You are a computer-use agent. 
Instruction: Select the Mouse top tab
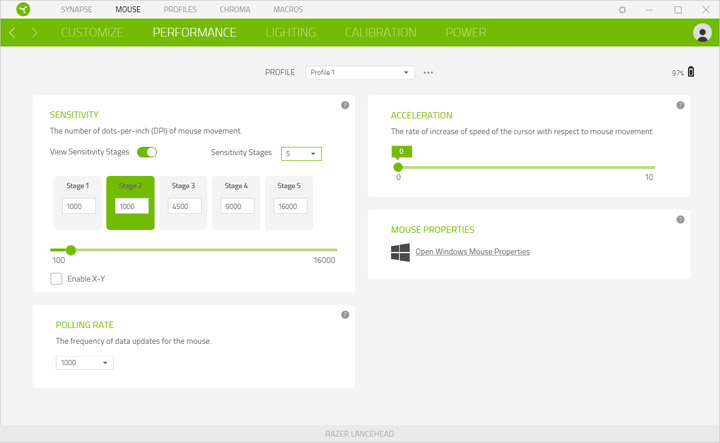point(128,9)
